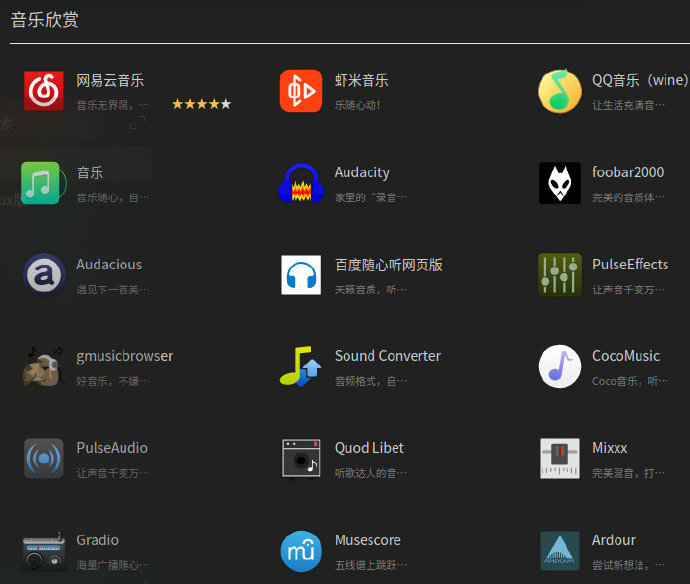The image size is (690, 584).
Task: Click the PulseAudio app name
Action: tap(112, 448)
